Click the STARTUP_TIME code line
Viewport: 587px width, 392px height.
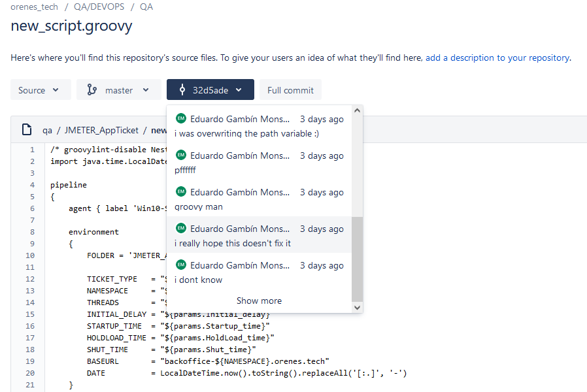pyautogui.click(x=178, y=326)
